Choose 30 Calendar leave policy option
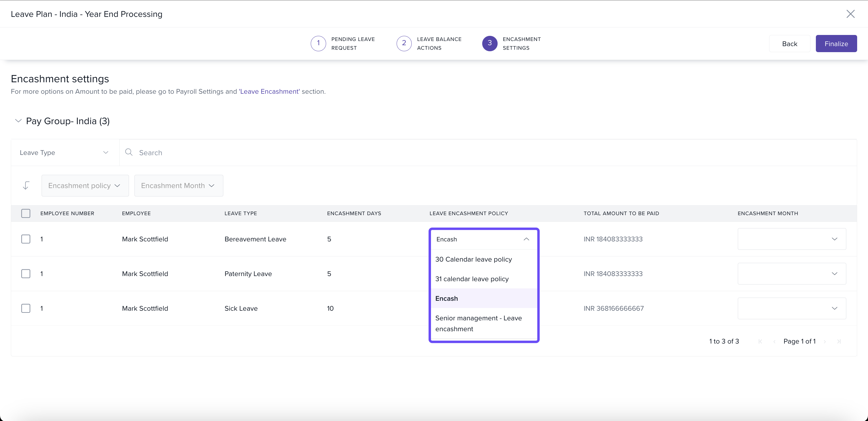This screenshot has width=868, height=421. (x=473, y=259)
